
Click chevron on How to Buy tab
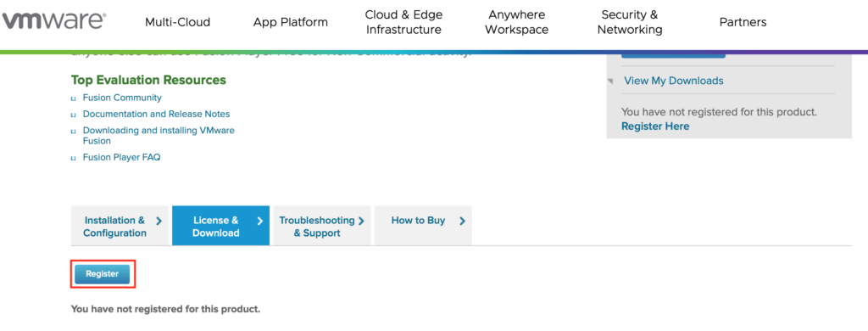pyautogui.click(x=462, y=222)
